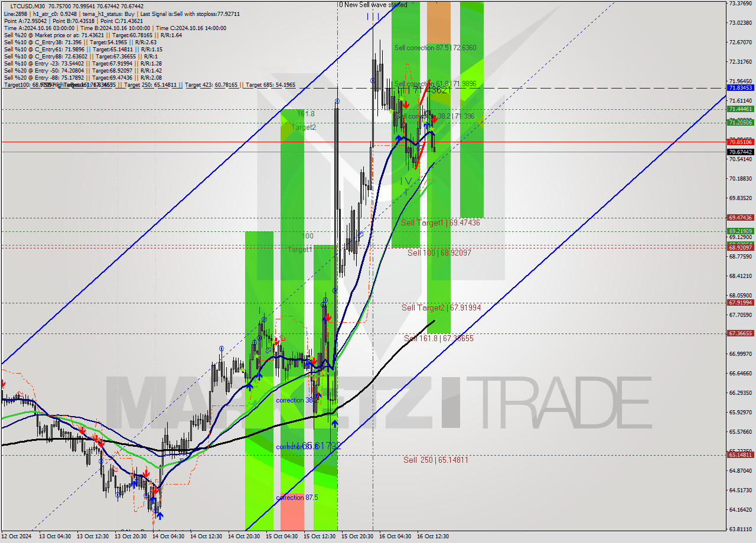Click the blue 'correction 87.5' label
This screenshot has width=756, height=543.
coord(298,498)
